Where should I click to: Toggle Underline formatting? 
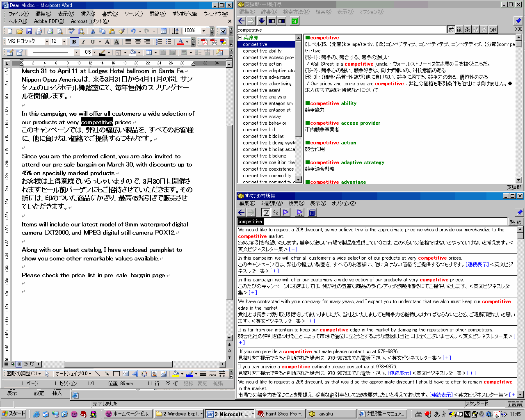93,41
